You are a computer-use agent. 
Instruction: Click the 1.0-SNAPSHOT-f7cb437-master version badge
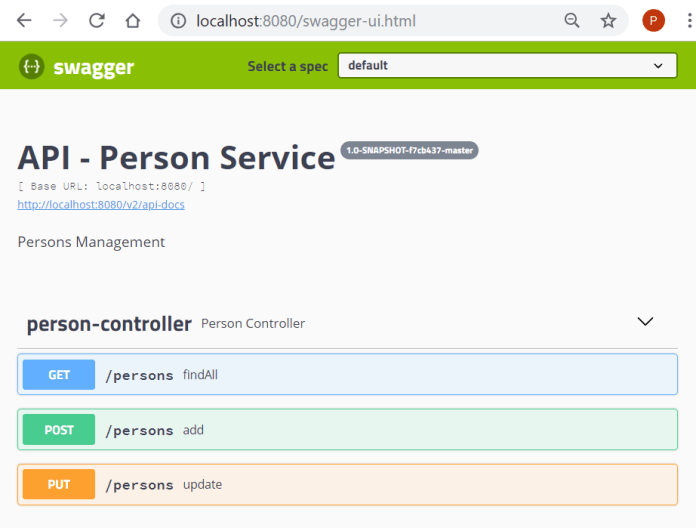409,150
